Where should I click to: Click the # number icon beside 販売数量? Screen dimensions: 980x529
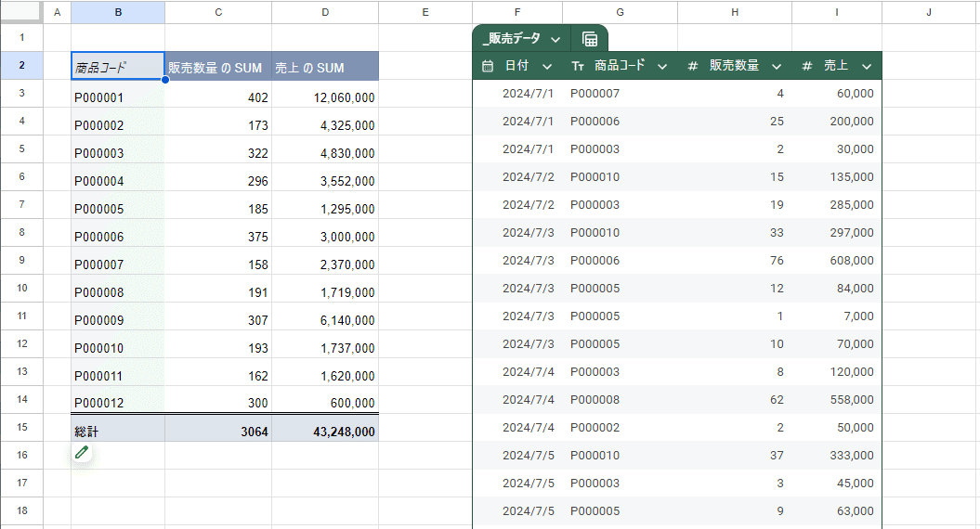click(x=692, y=66)
